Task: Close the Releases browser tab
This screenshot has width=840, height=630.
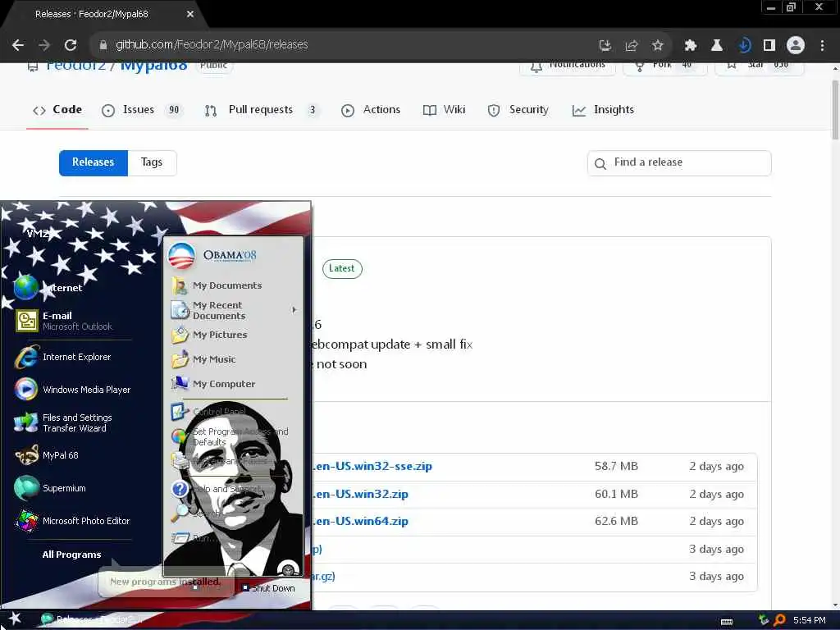Action: coord(190,14)
